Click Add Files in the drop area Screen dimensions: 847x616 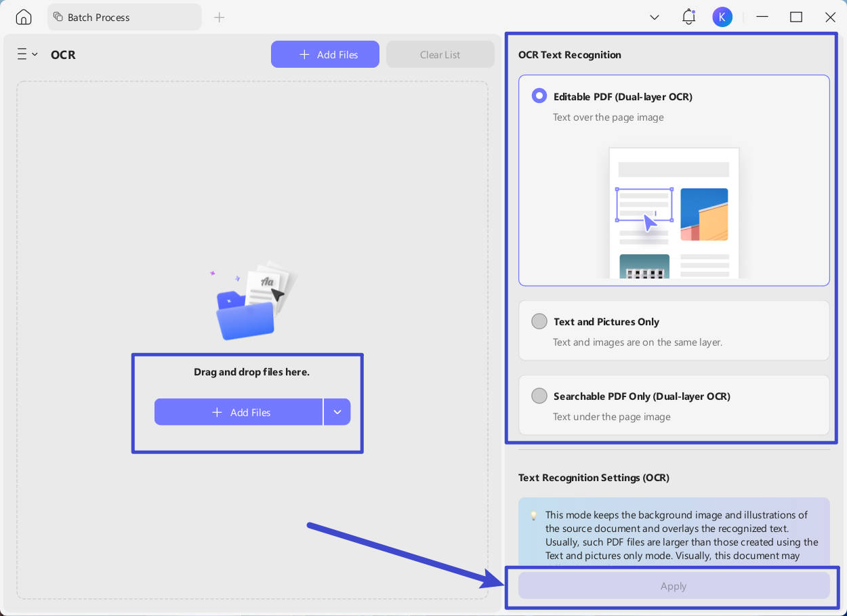click(x=239, y=412)
